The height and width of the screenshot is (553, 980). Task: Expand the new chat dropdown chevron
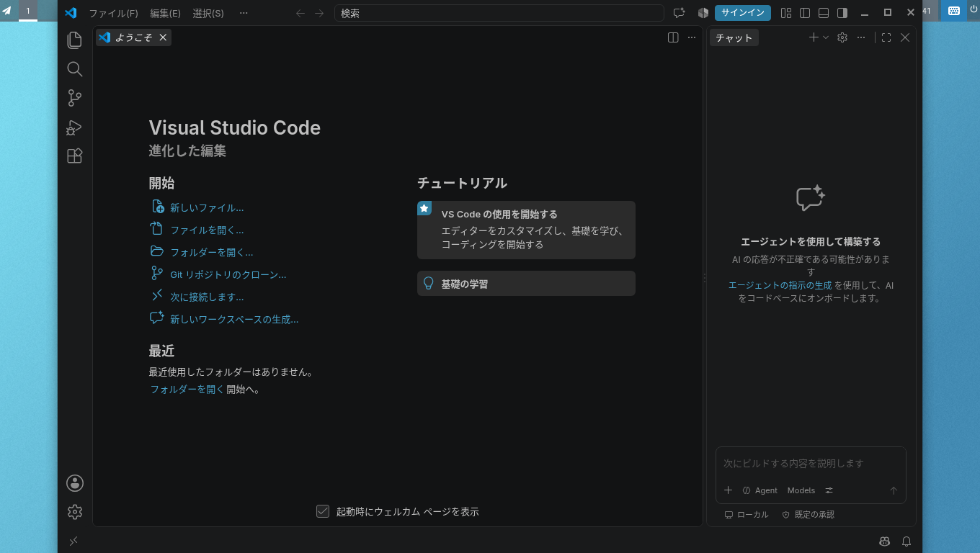click(x=826, y=37)
